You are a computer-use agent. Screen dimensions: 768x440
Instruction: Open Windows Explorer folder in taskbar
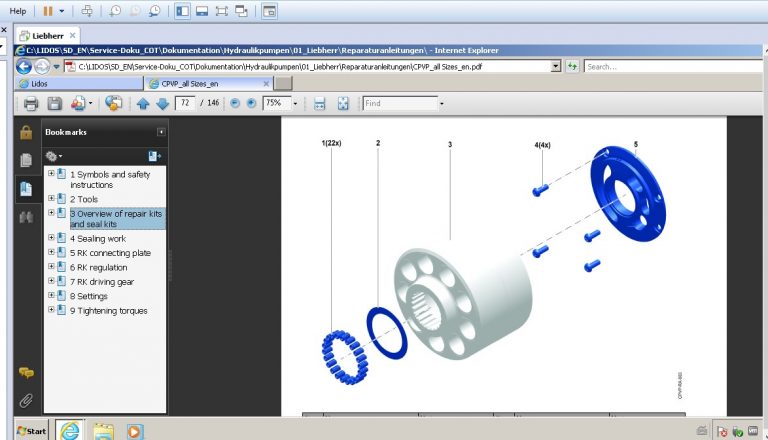[x=103, y=431]
